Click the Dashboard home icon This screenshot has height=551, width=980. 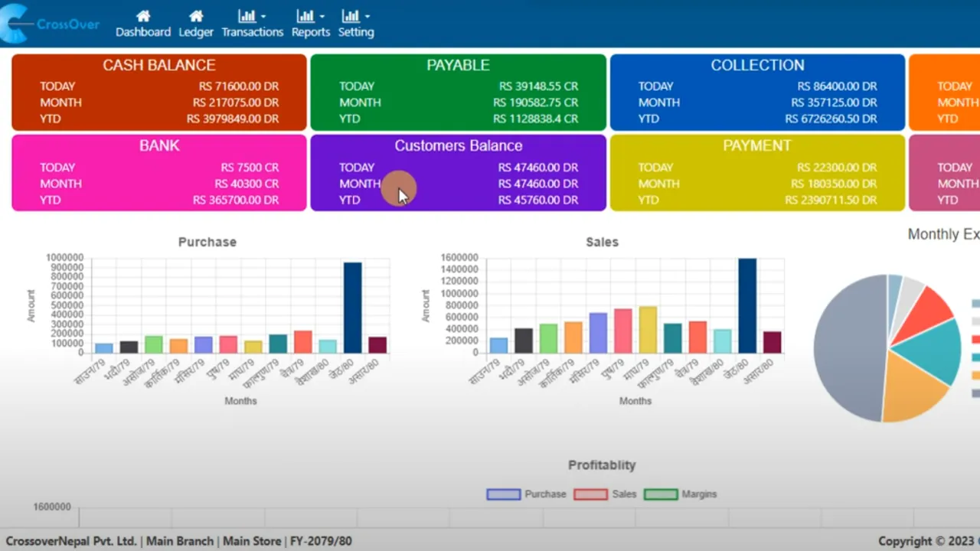click(142, 15)
